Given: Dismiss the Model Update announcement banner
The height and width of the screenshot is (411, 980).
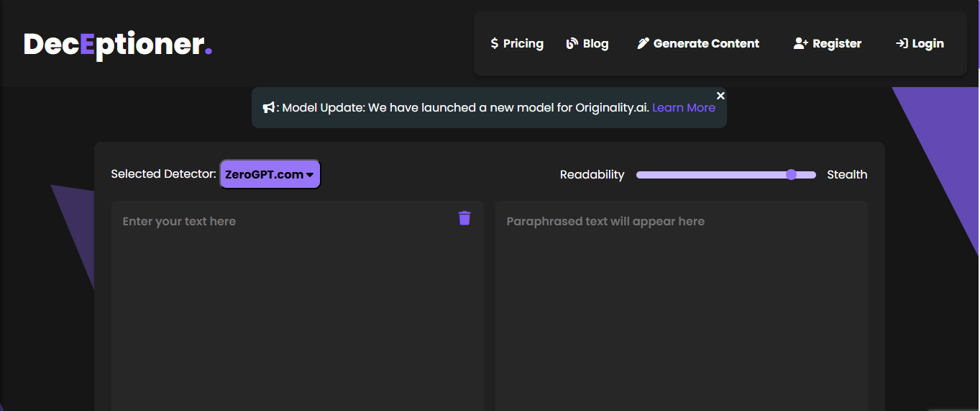Looking at the screenshot, I should coord(720,96).
